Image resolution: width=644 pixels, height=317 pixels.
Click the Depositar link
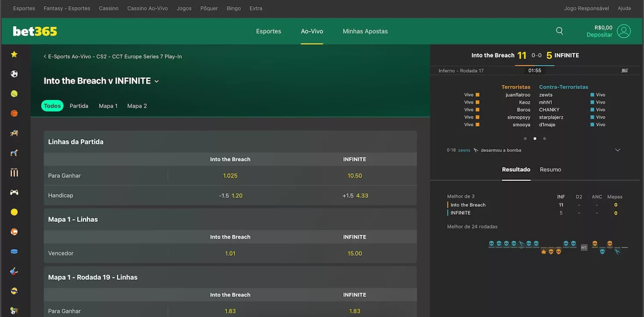click(599, 35)
